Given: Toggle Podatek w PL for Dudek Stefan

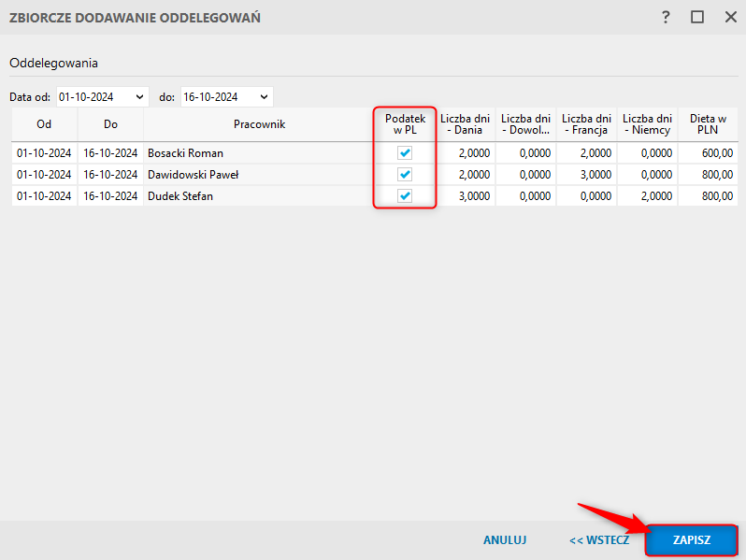Looking at the screenshot, I should pyautogui.click(x=405, y=196).
